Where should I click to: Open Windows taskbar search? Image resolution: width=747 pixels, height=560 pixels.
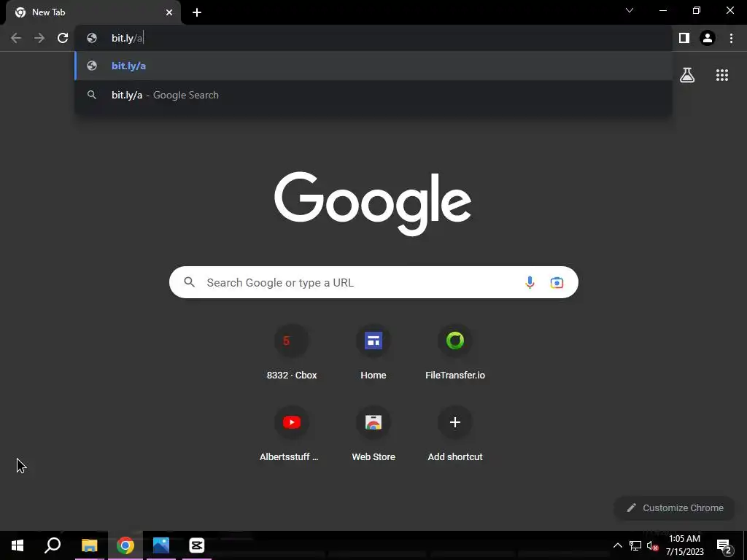point(53,545)
